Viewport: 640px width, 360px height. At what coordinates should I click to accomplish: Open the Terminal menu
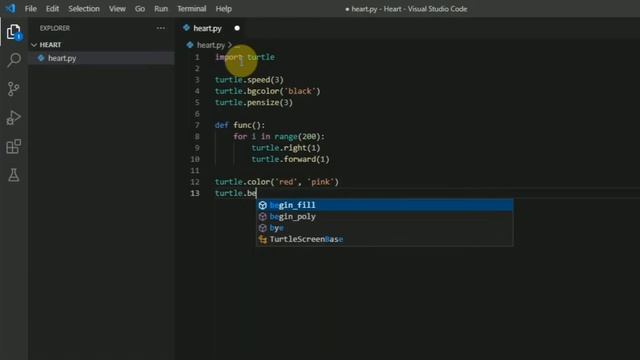191,9
